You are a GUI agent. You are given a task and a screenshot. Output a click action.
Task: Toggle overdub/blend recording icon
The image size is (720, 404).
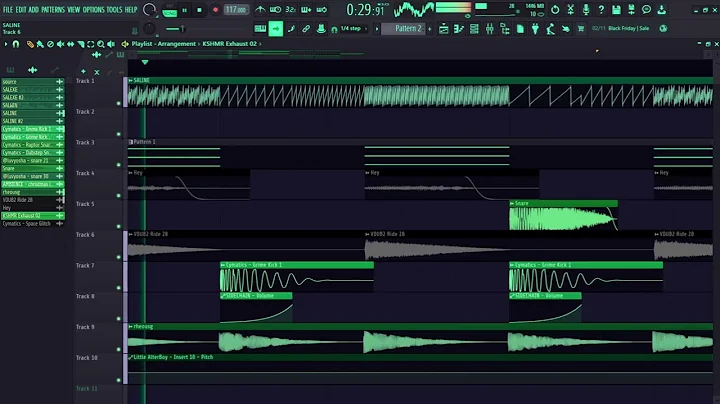[306, 10]
